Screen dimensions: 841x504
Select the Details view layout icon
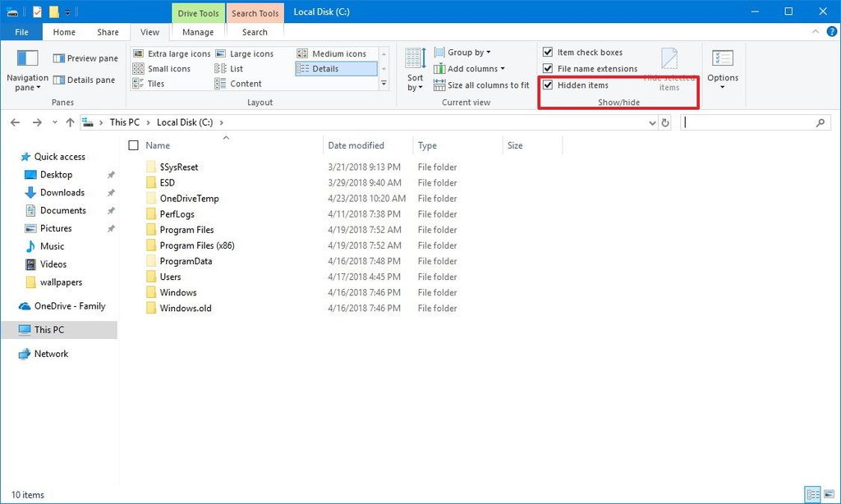point(328,68)
